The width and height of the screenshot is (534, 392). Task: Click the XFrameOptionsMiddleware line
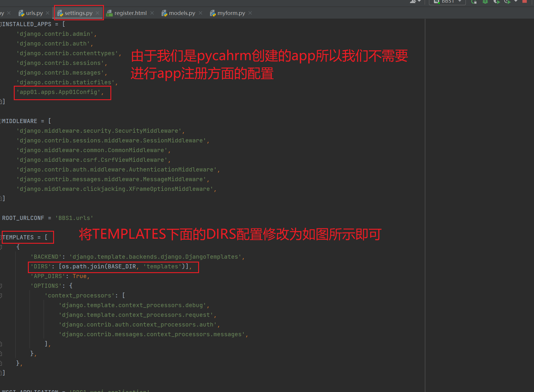(116, 189)
